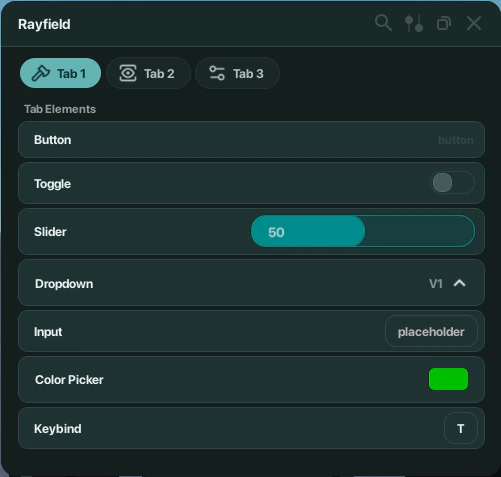Click the Rayfield window title
Screen dimensions: 501x477
click(x=44, y=24)
